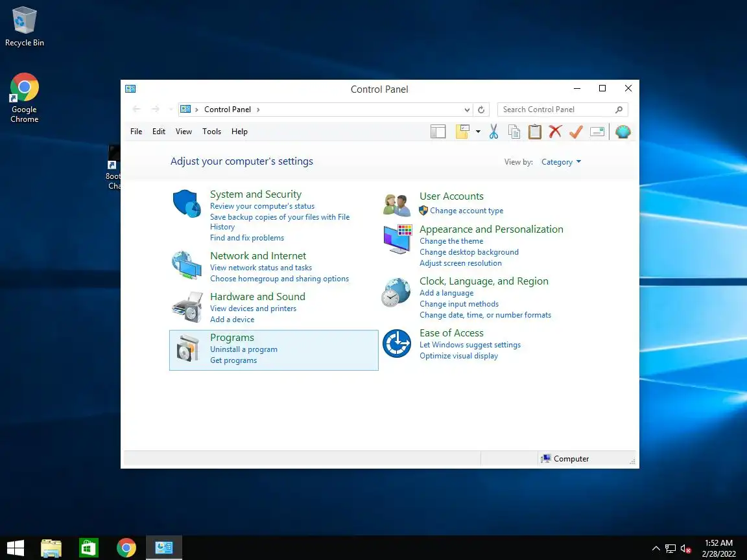Viewport: 747px width, 560px height.
Task: Click Get programs link
Action: 233,360
